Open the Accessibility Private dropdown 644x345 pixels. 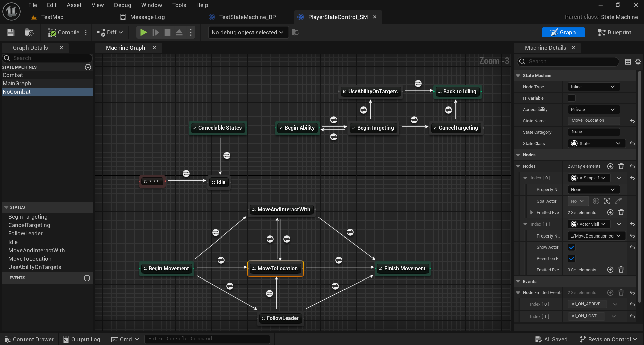(594, 110)
